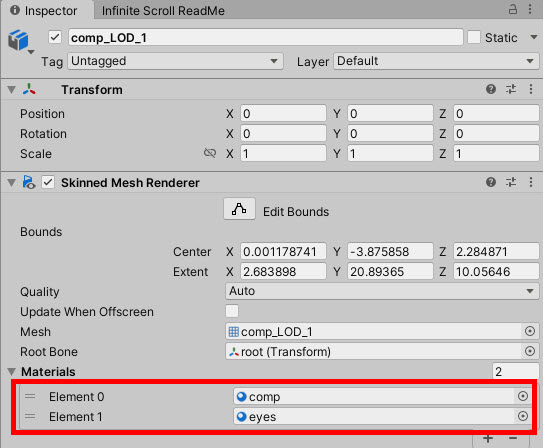
Task: Click Bounds Center Y value -3.875858
Action: (390, 251)
